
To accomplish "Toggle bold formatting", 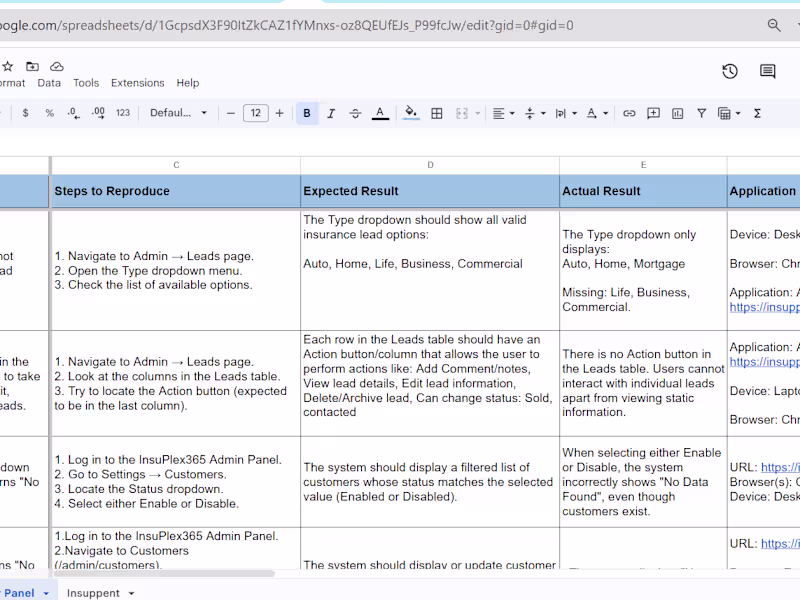I will tap(307, 113).
